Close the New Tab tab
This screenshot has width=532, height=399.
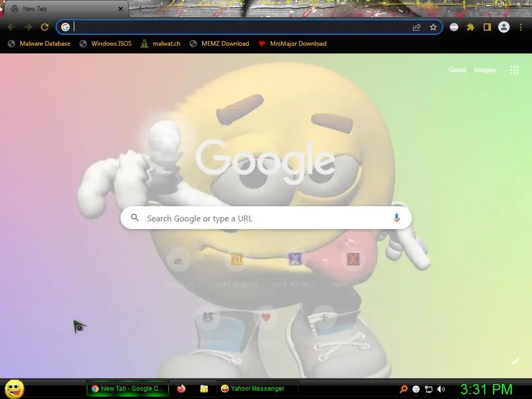click(x=121, y=9)
